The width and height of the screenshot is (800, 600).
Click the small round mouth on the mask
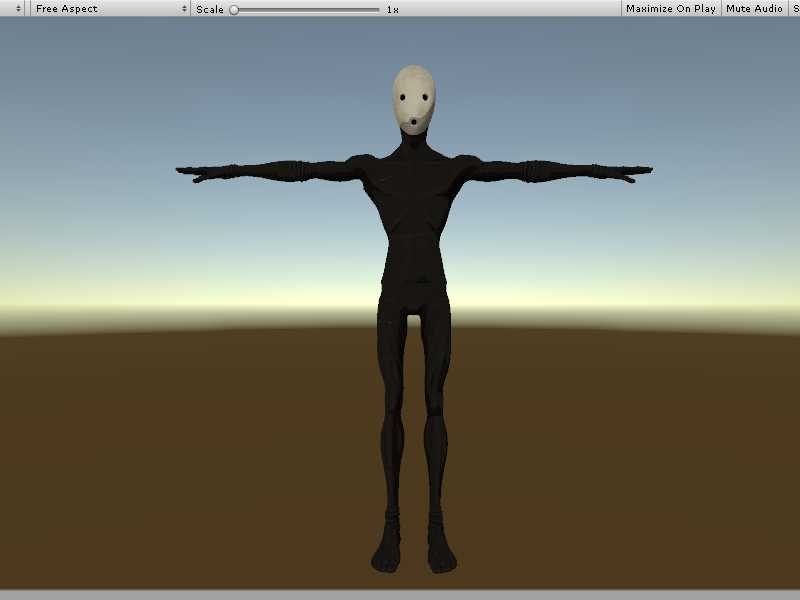point(415,124)
